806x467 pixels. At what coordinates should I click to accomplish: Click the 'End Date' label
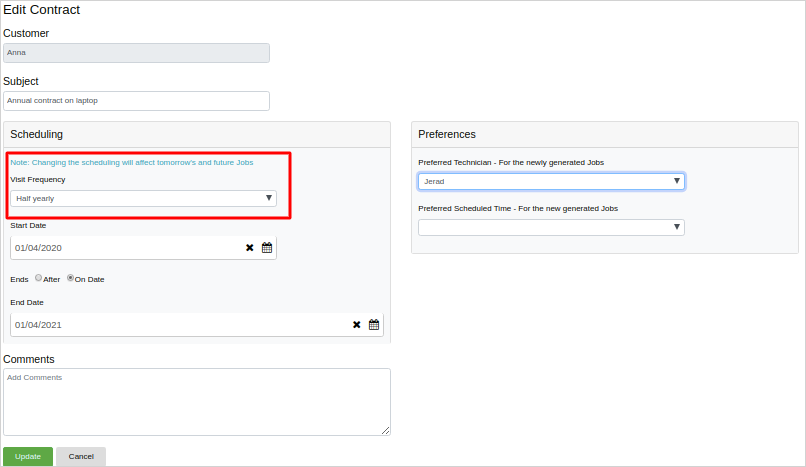point(27,303)
